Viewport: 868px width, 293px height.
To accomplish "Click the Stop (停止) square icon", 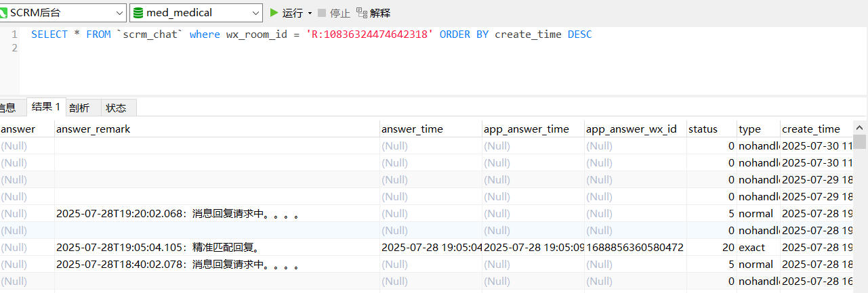I will [322, 12].
